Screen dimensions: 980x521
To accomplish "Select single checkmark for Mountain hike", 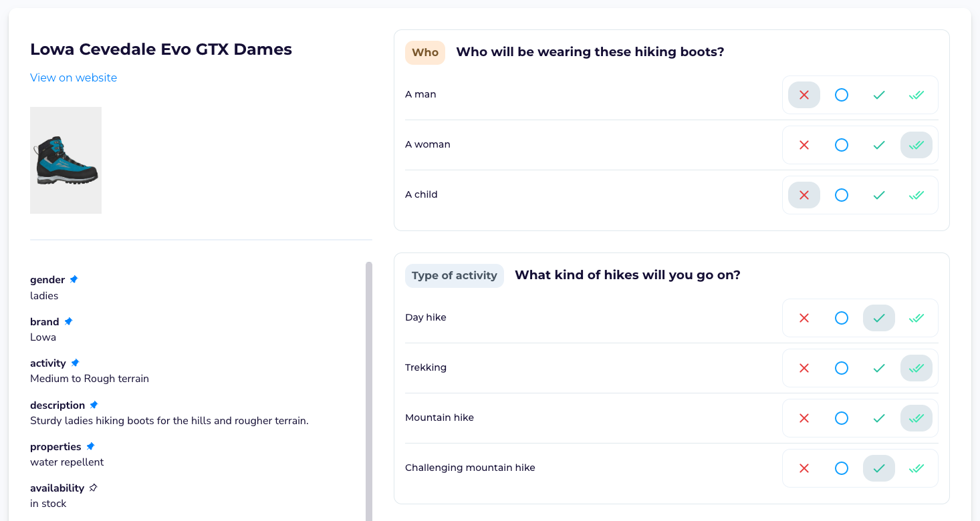I will coord(879,418).
